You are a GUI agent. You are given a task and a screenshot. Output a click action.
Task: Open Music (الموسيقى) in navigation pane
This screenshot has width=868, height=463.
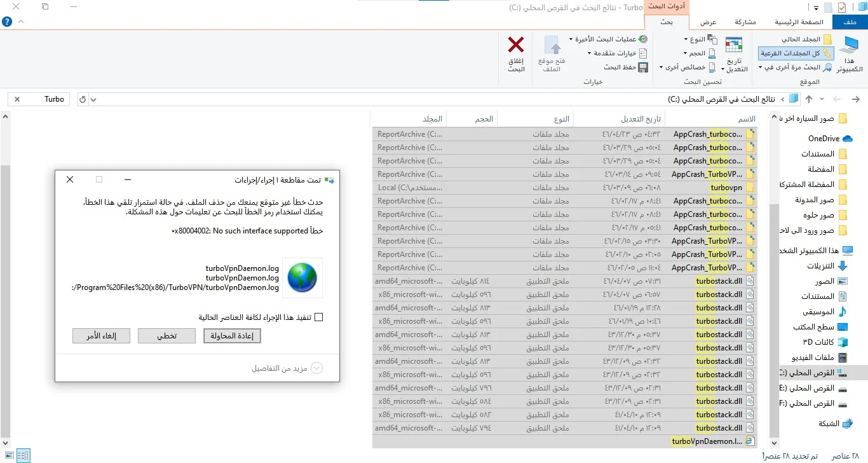click(x=825, y=312)
